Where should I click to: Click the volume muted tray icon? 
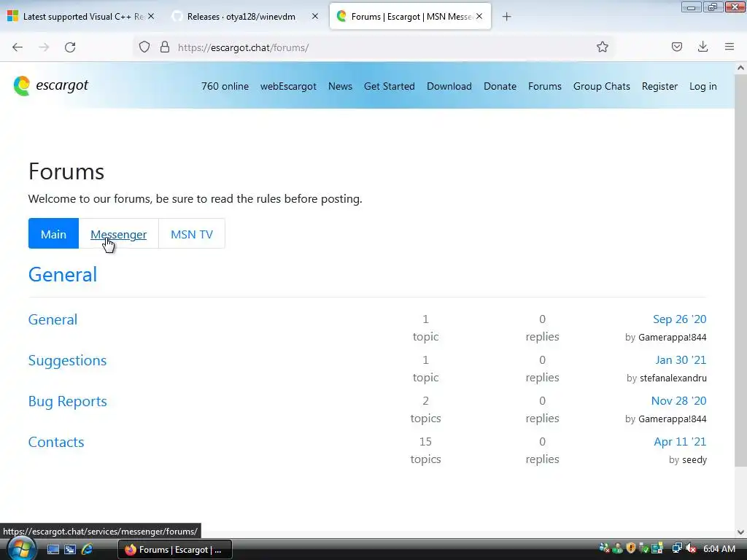[691, 549]
